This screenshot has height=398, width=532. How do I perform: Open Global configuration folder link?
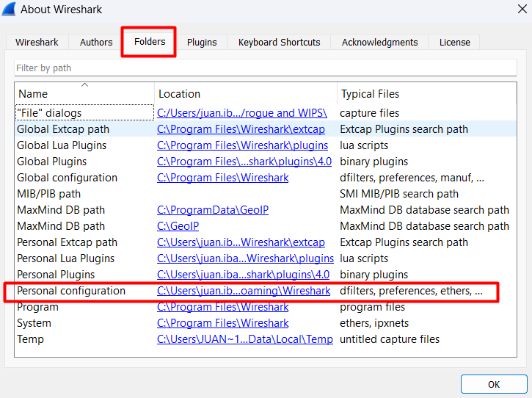(222, 178)
